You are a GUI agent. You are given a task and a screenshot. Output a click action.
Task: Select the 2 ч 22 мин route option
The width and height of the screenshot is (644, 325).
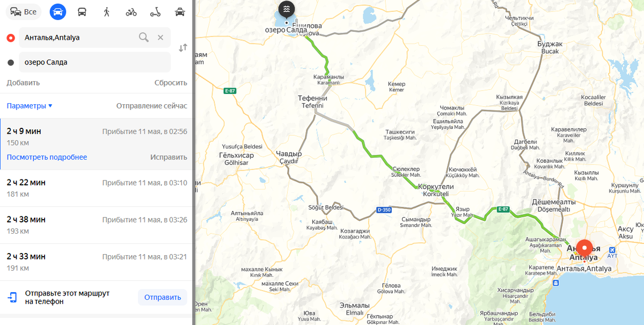pos(97,189)
